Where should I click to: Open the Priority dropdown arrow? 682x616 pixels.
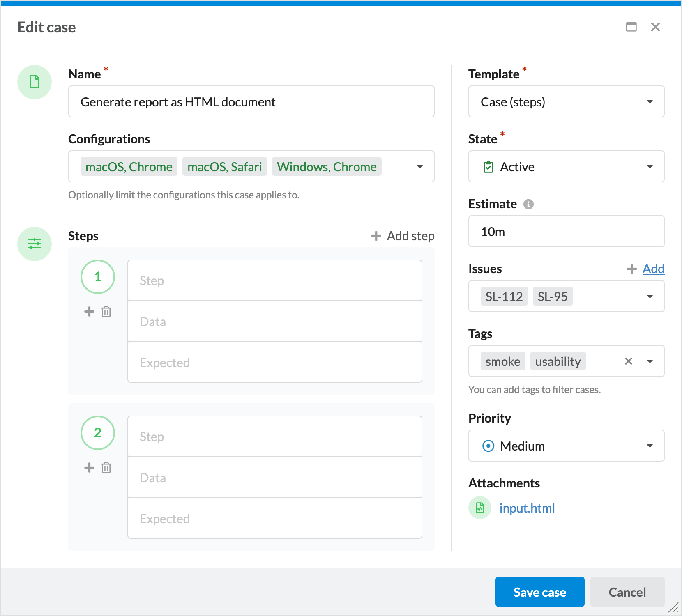pyautogui.click(x=650, y=446)
